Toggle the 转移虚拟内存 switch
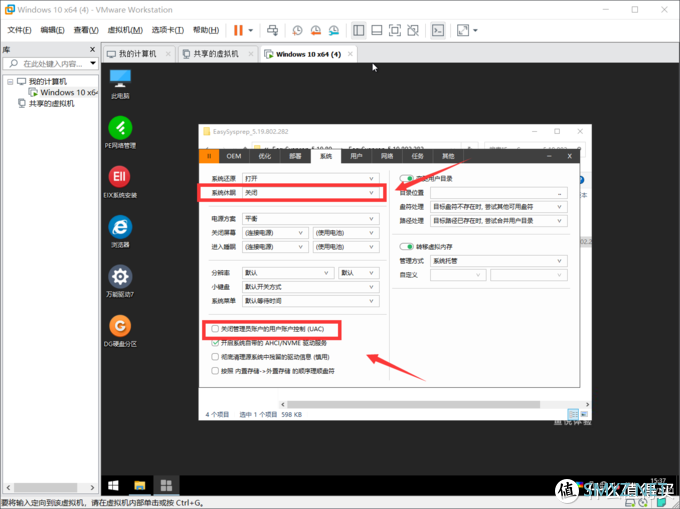The width and height of the screenshot is (680, 509). (406, 246)
